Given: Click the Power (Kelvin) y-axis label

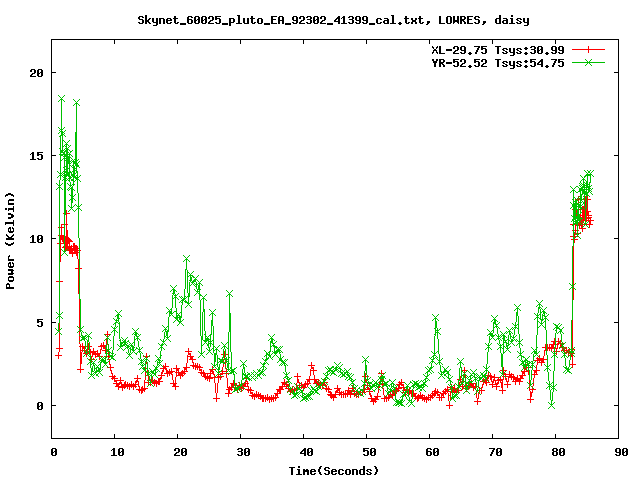Looking at the screenshot, I should (x=10, y=241).
